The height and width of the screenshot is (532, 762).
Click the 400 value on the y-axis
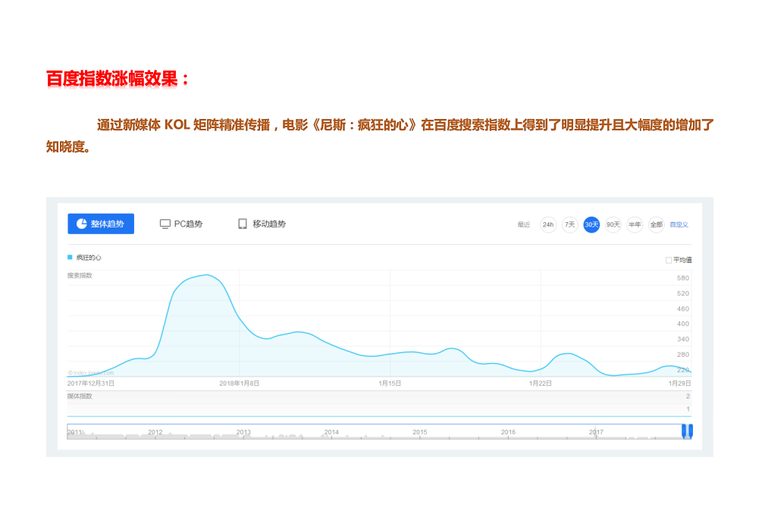[x=683, y=324]
